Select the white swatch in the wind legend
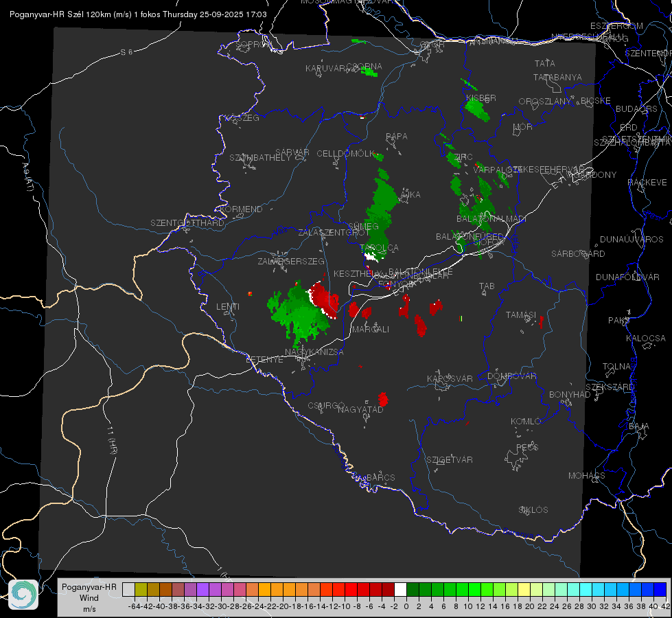 coord(400,590)
